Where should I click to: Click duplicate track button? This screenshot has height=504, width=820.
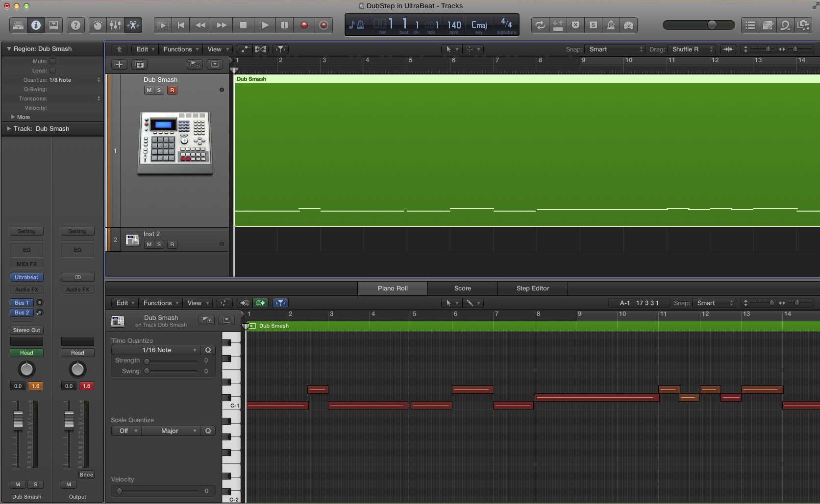[x=140, y=65]
